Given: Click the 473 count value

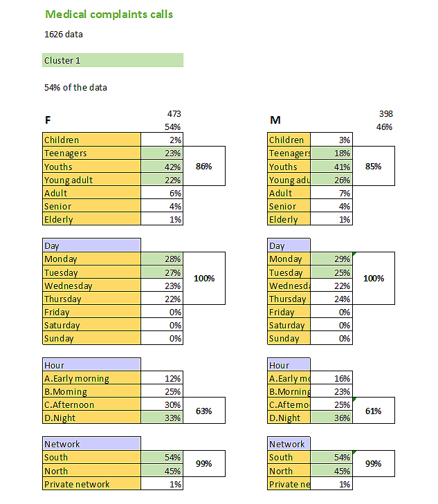Looking at the screenshot, I should 174,113.
